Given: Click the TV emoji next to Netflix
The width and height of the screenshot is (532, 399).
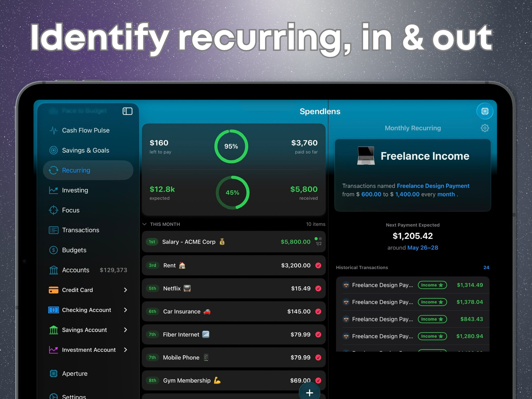Looking at the screenshot, I should coord(187,288).
